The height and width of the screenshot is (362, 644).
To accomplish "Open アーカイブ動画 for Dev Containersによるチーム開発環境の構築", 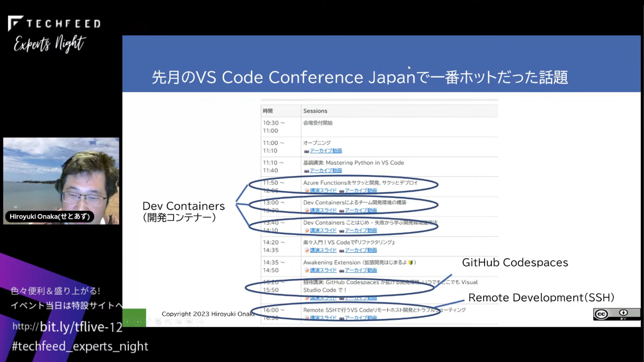I will (x=361, y=210).
